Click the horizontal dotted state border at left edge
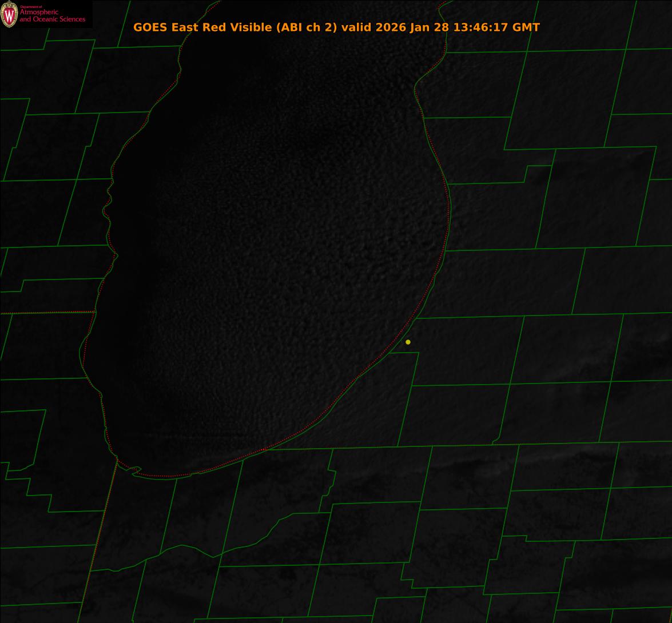Viewport: 672px width, 623px height. pyautogui.click(x=46, y=313)
